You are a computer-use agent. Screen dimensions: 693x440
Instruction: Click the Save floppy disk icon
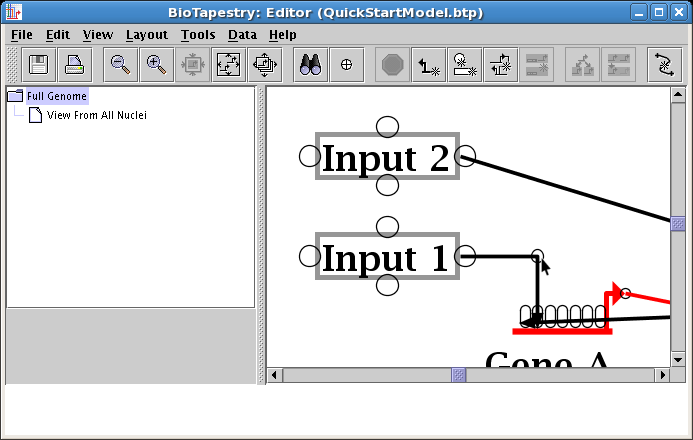pos(39,64)
